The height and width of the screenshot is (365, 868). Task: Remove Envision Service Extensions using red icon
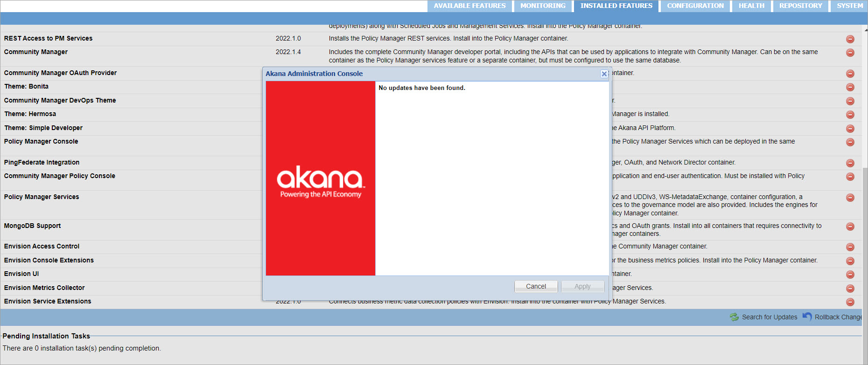850,302
